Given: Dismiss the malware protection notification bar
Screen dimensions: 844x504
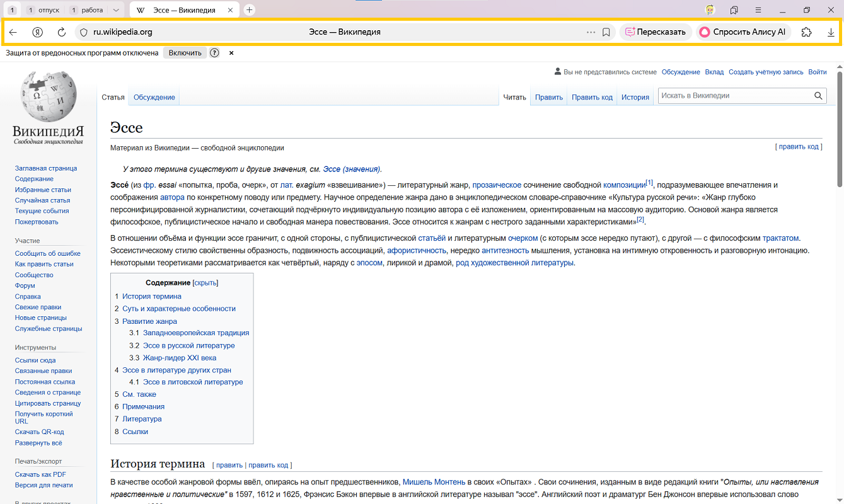Looking at the screenshot, I should coord(231,53).
